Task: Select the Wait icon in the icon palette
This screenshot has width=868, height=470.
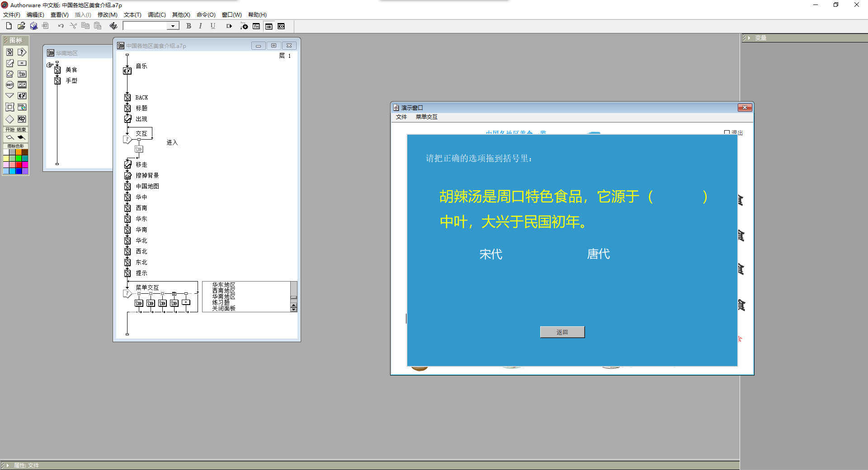Action: click(9, 85)
